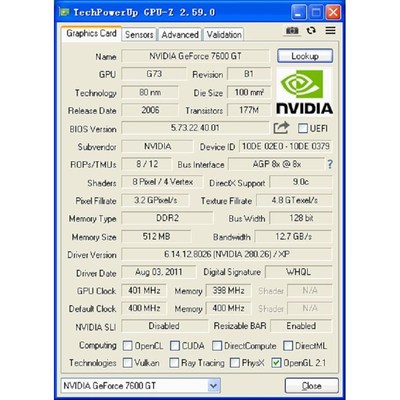
Task: Toggle the OpenGL 2.1 checkbox
Action: pos(276,363)
